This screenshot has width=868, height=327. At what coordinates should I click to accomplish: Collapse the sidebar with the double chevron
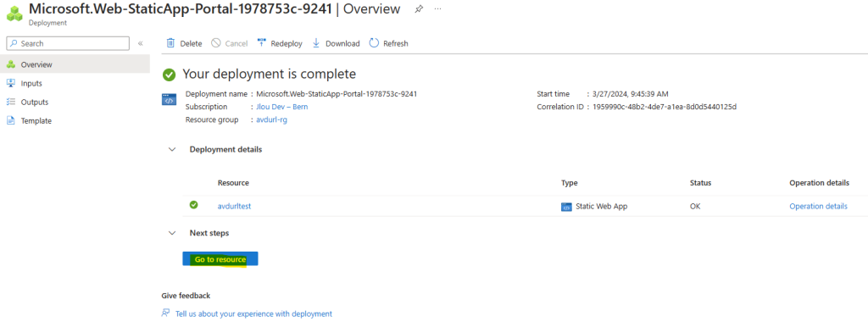pyautogui.click(x=141, y=43)
